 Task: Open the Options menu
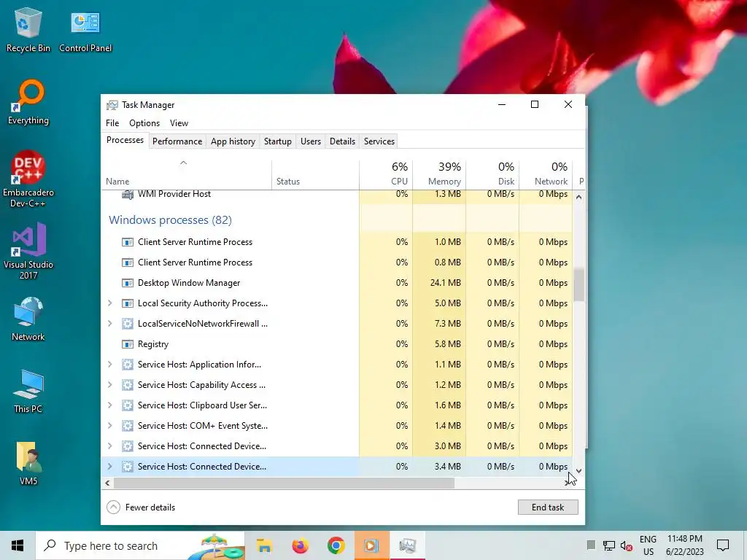coord(144,122)
